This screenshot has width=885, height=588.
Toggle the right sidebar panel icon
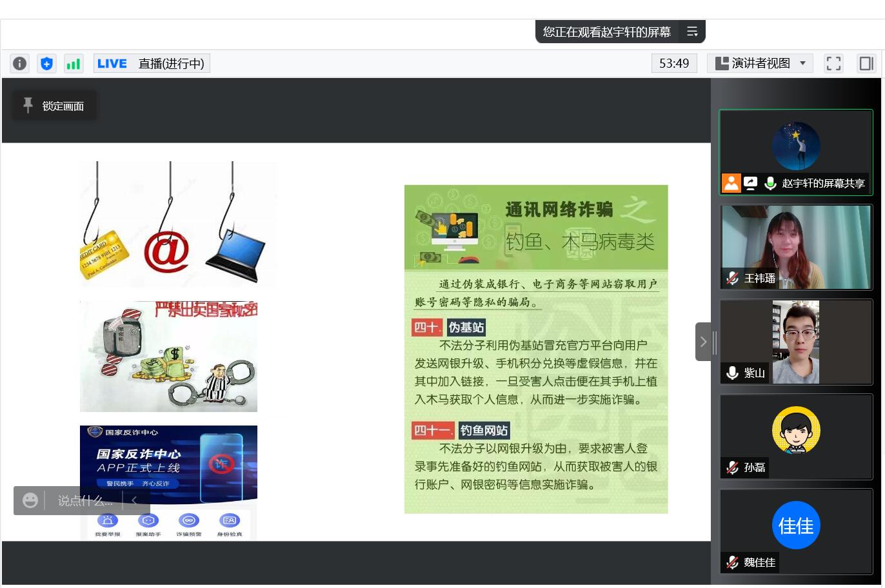(x=866, y=63)
